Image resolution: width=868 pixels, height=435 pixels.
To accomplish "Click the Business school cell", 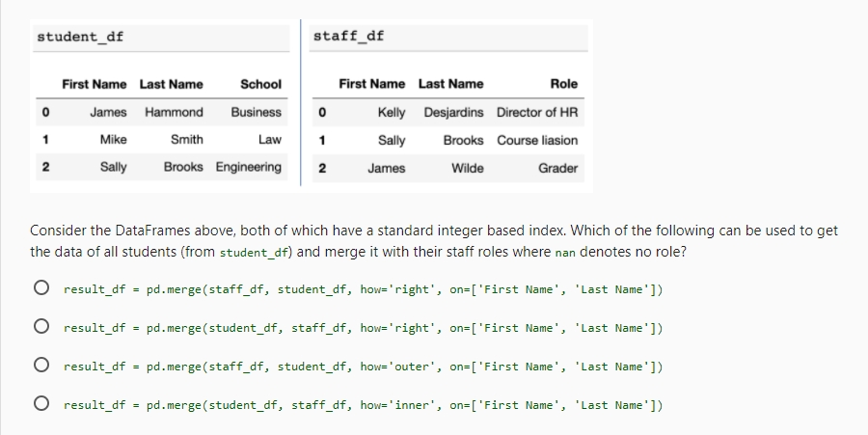I will (x=256, y=112).
